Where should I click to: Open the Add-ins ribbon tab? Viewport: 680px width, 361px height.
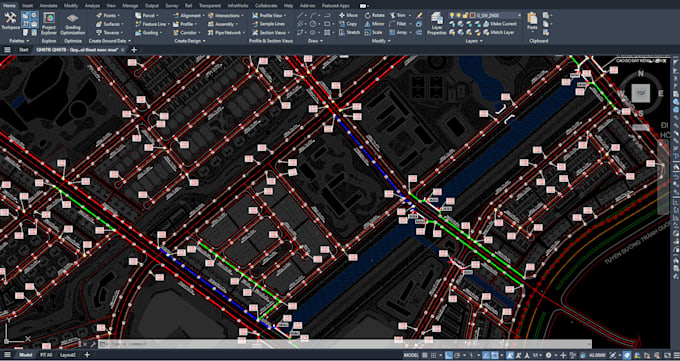pyautogui.click(x=307, y=6)
